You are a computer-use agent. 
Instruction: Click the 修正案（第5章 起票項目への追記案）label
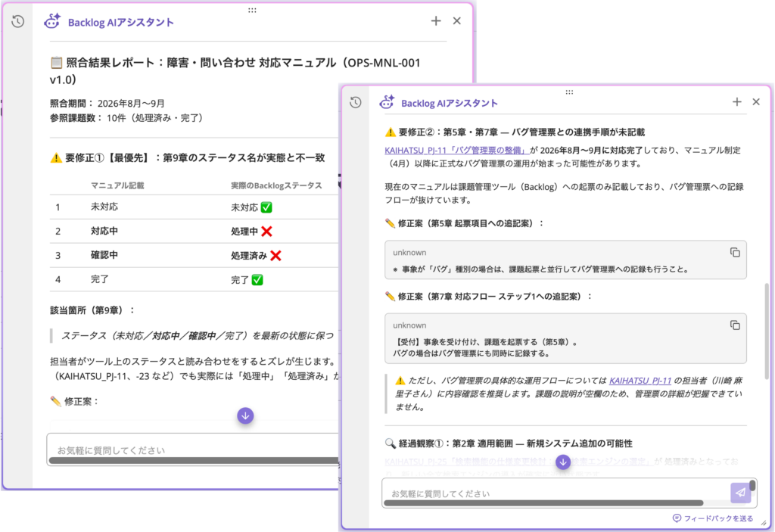pos(464,223)
